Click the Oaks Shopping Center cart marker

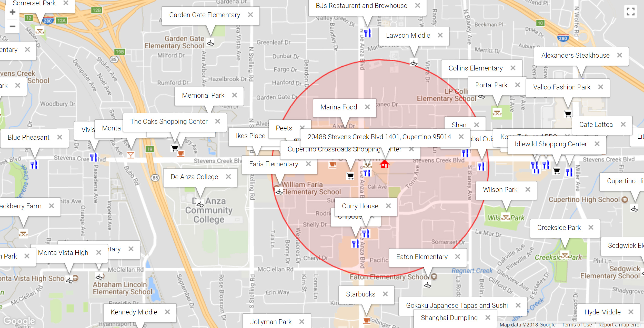(175, 148)
